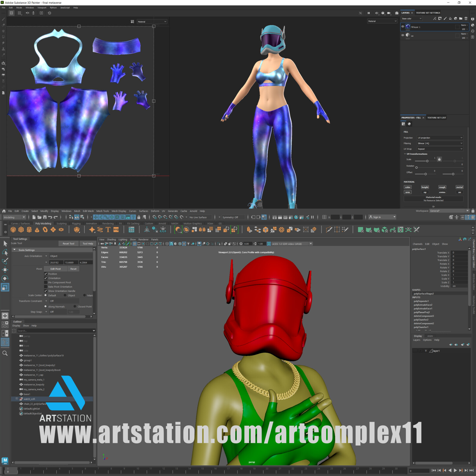Delete the selected layer with the trash icon
The image size is (476, 476).
[466, 18]
